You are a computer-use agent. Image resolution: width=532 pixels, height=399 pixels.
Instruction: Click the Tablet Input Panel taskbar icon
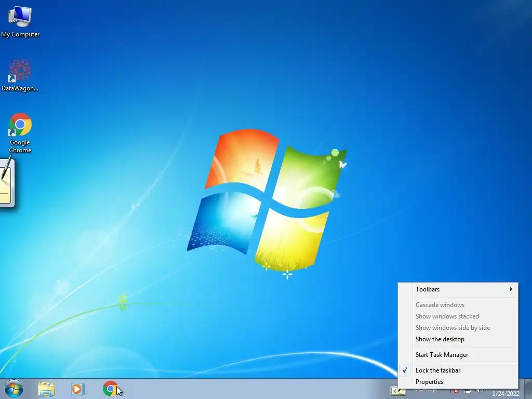[398, 391]
